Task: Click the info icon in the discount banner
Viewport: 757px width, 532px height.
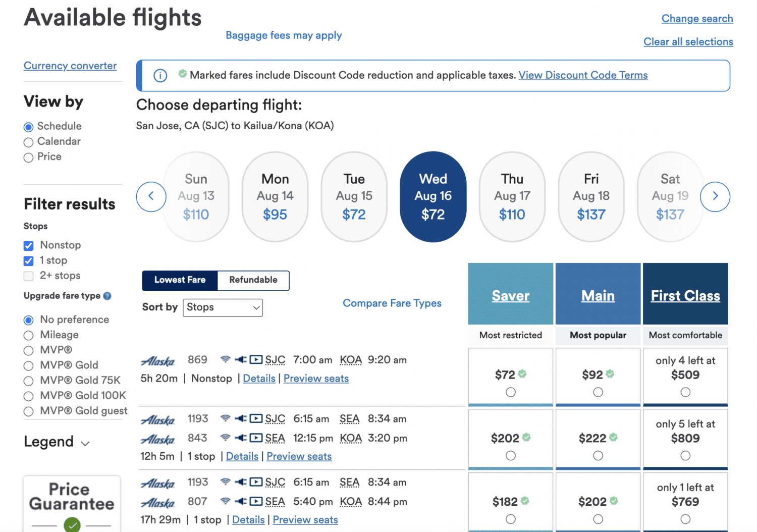Action: tap(160, 75)
